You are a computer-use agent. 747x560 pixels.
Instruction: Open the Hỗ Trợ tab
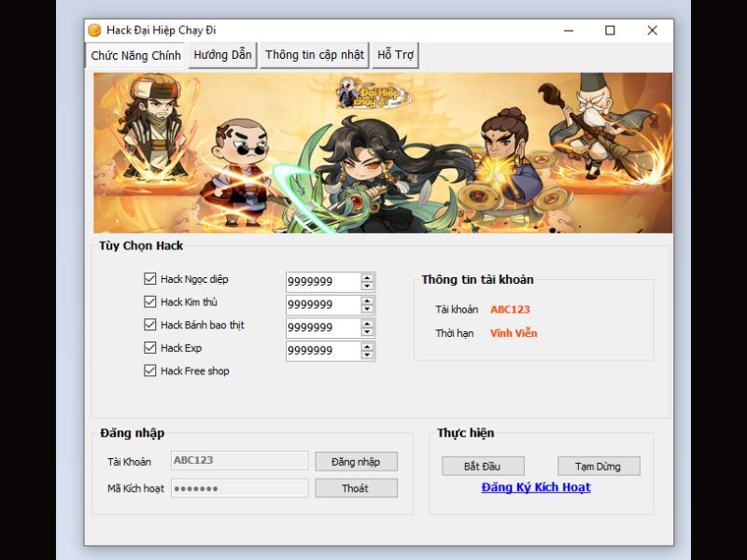[395, 55]
